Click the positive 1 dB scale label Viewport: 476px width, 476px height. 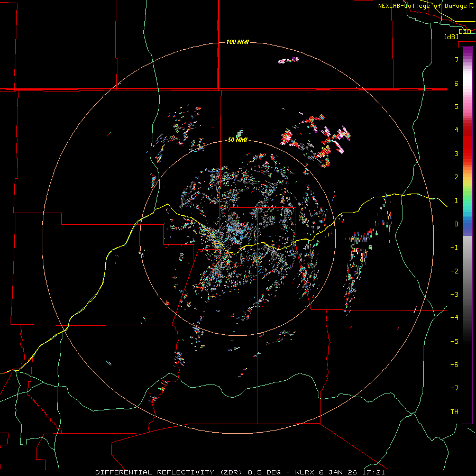pyautogui.click(x=456, y=200)
